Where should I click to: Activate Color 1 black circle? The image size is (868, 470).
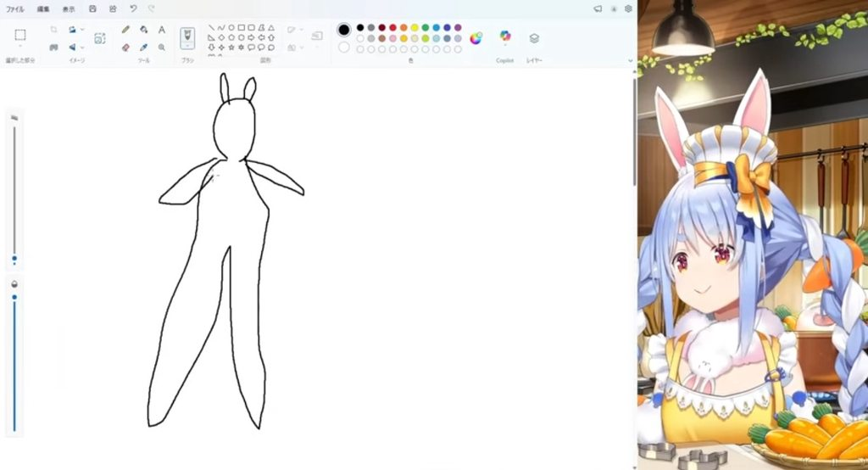pos(344,30)
